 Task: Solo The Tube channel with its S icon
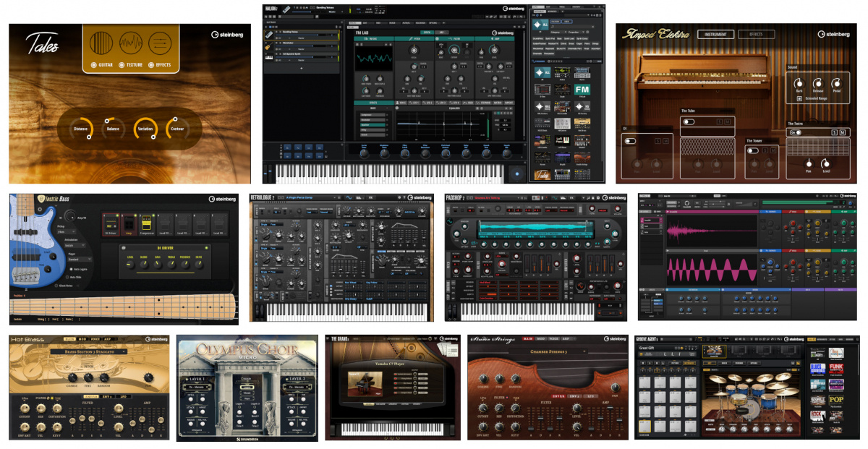[x=720, y=121]
